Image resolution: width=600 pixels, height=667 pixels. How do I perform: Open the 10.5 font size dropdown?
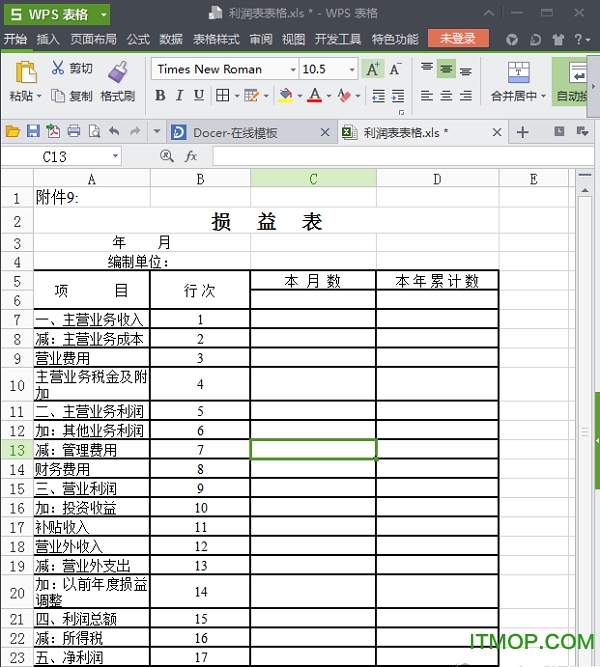tap(352, 69)
